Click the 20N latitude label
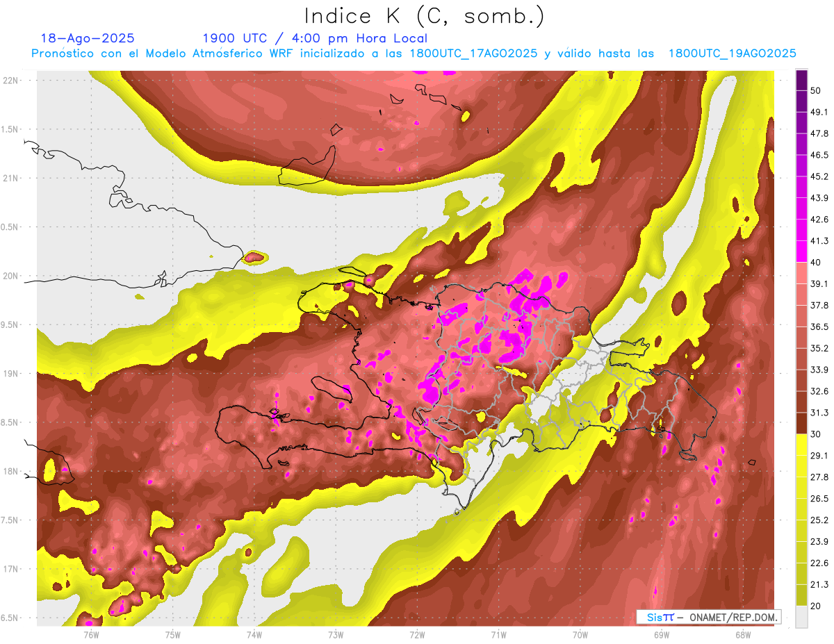The image size is (834, 644). 12,276
